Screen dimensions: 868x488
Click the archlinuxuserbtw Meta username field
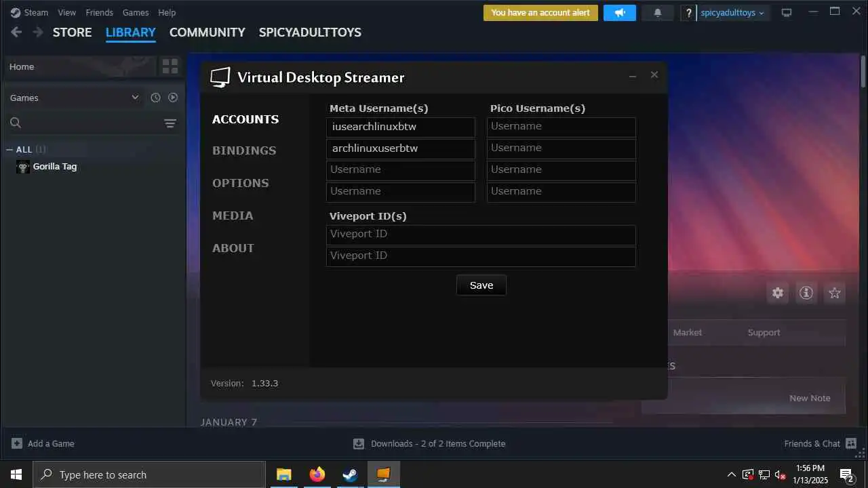(401, 148)
